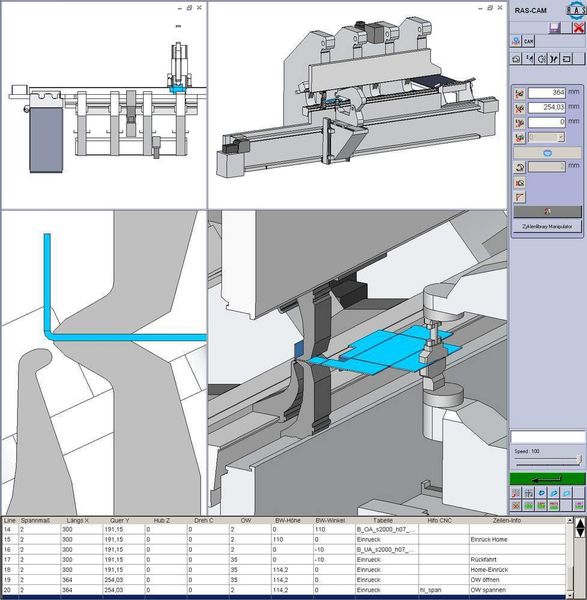Click last icon in lower bottom-grid row
This screenshot has width=587, height=600.
point(579,506)
